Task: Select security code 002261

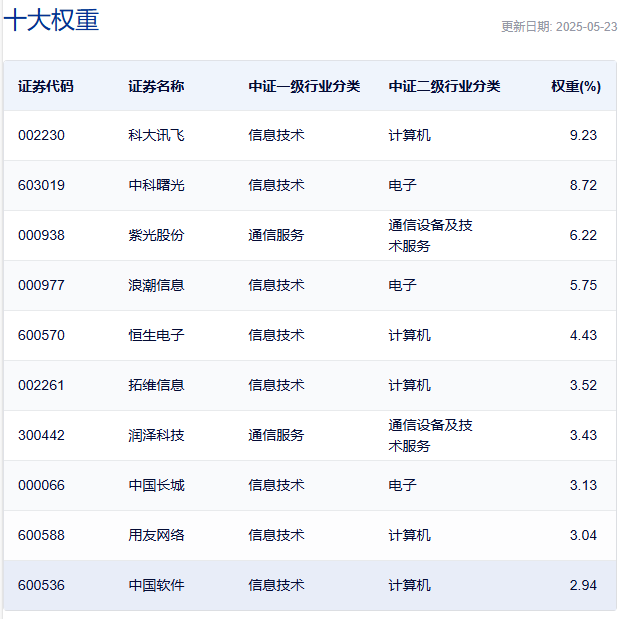Action: coord(41,385)
